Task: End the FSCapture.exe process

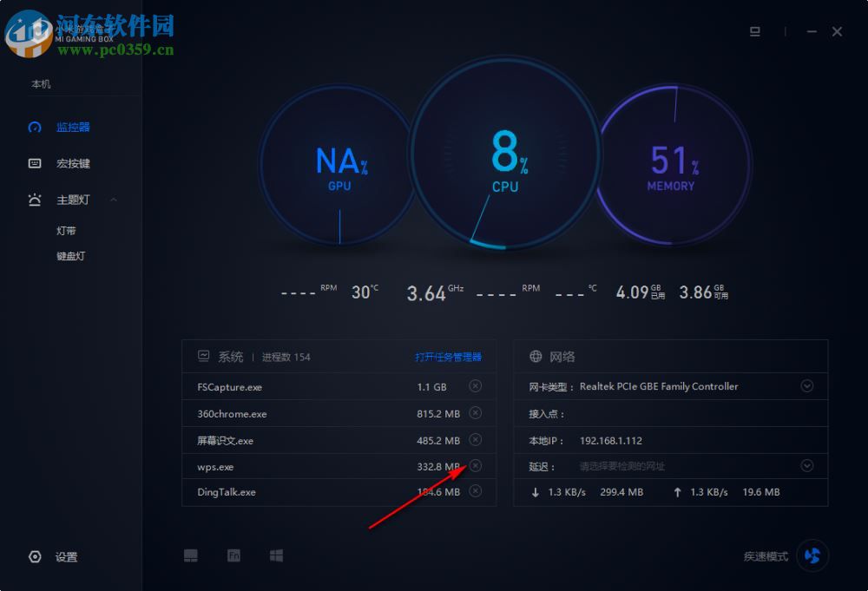Action: (x=475, y=386)
